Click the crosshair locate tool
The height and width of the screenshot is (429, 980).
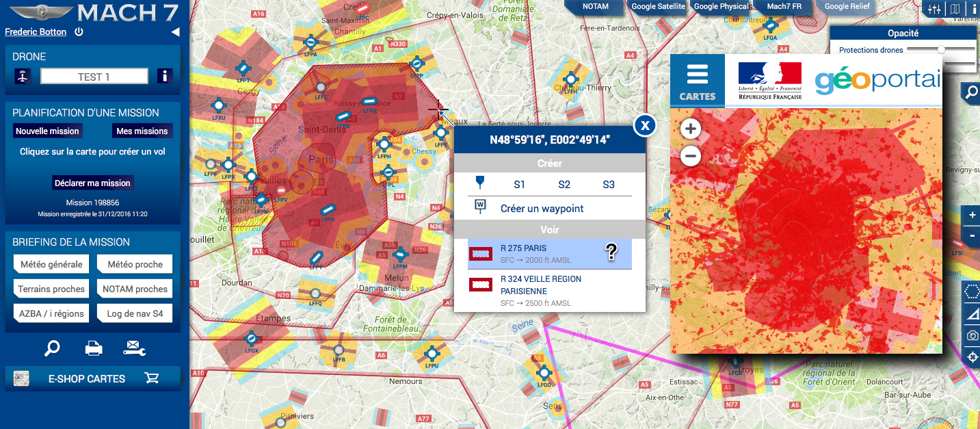[x=972, y=357]
